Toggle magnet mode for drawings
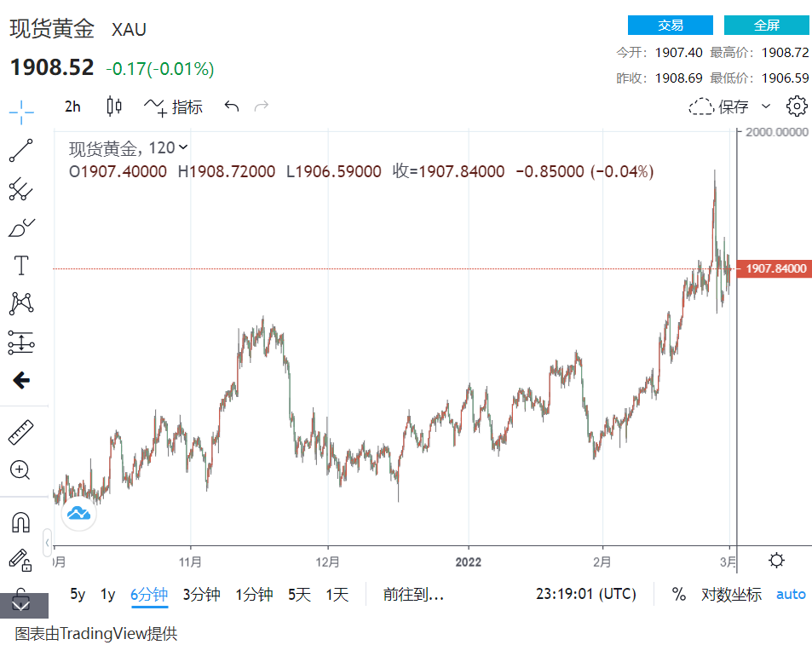 21,521
